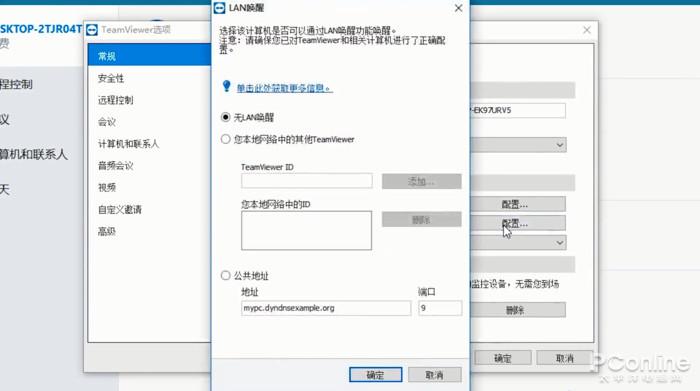Confirm LAN唤醒 dialog with 确定
The height and width of the screenshot is (391, 700).
coord(375,375)
